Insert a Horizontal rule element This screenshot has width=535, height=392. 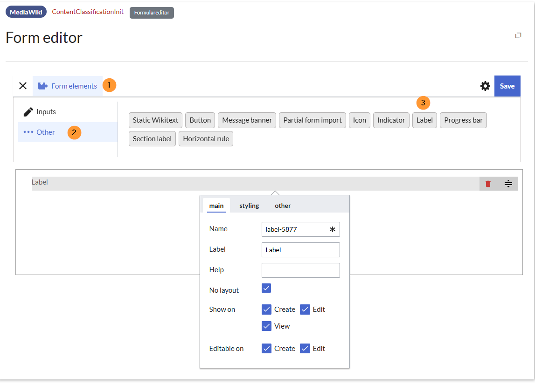(x=206, y=139)
